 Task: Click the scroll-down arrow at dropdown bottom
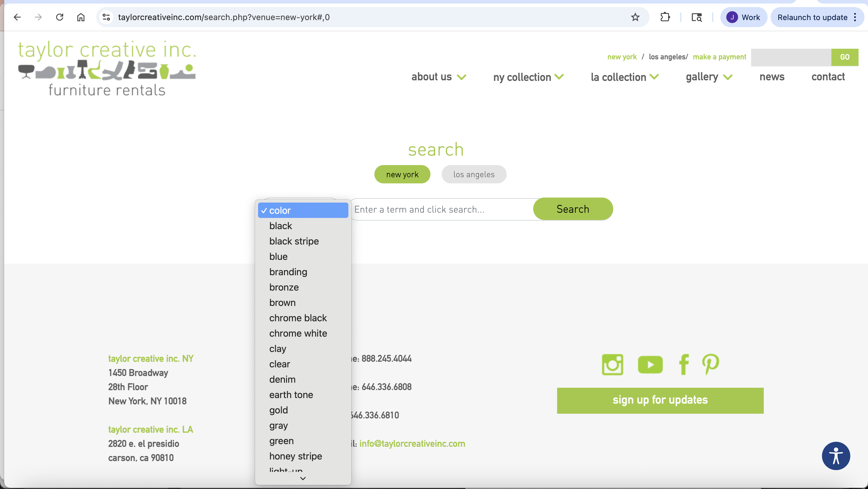(x=303, y=478)
